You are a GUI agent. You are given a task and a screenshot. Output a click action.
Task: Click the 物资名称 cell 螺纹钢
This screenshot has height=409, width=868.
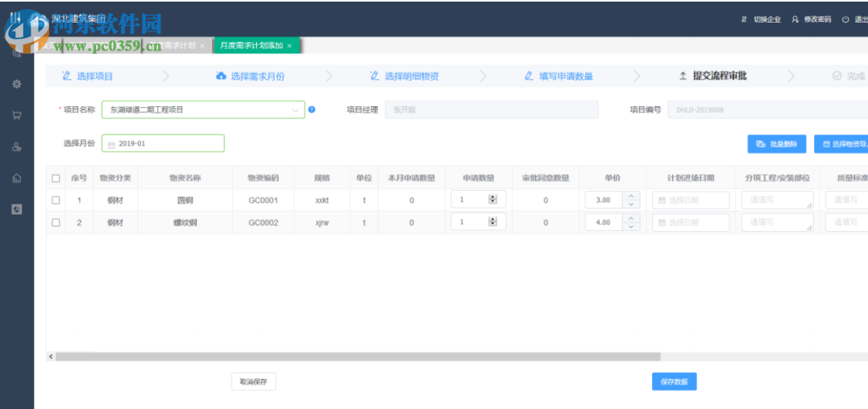coord(185,222)
